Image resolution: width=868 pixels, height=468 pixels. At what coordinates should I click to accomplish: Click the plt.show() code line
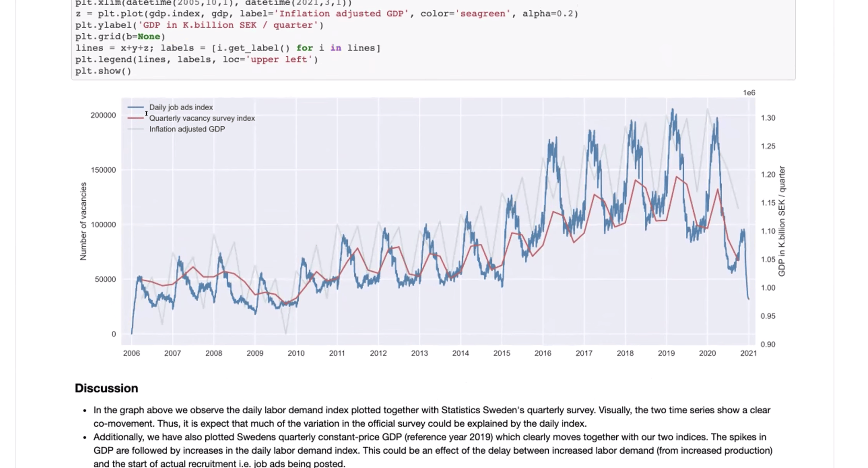pos(103,71)
